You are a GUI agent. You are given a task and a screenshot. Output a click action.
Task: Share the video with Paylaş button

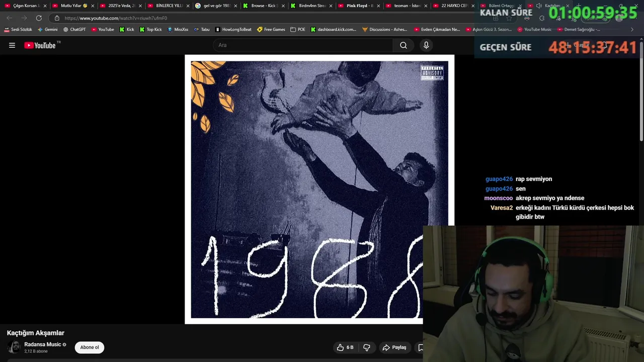coord(394,347)
